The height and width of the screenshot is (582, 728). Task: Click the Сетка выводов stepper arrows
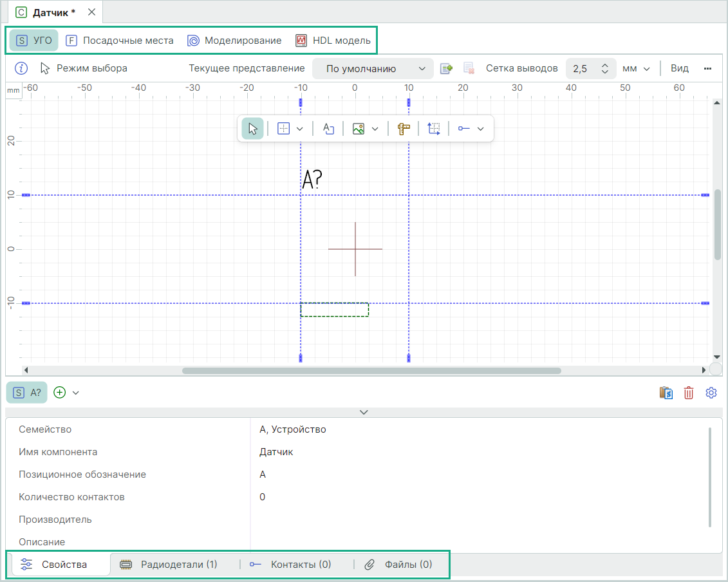tap(604, 68)
